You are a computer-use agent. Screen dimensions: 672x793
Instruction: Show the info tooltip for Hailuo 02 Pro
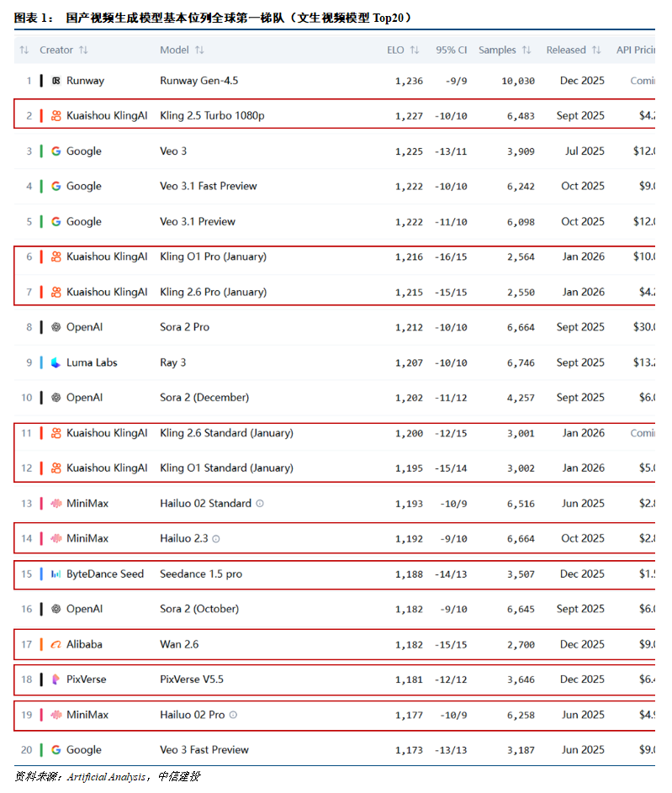click(233, 715)
